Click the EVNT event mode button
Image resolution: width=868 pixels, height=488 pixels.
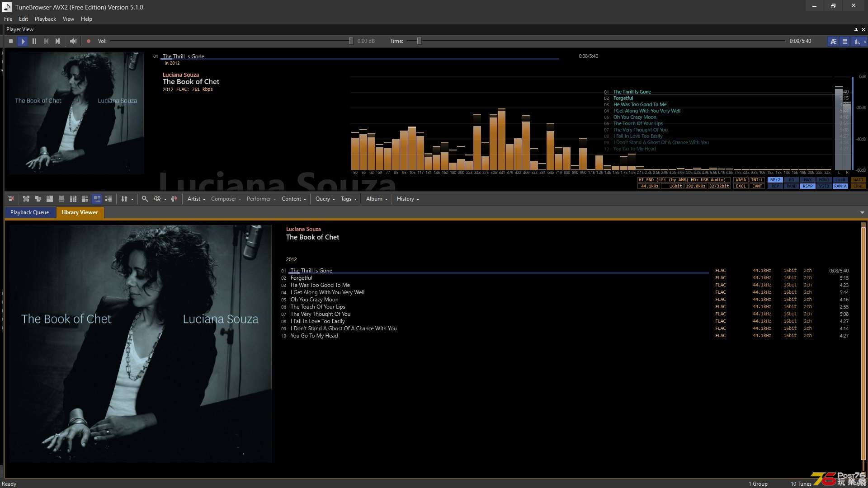[x=757, y=186]
